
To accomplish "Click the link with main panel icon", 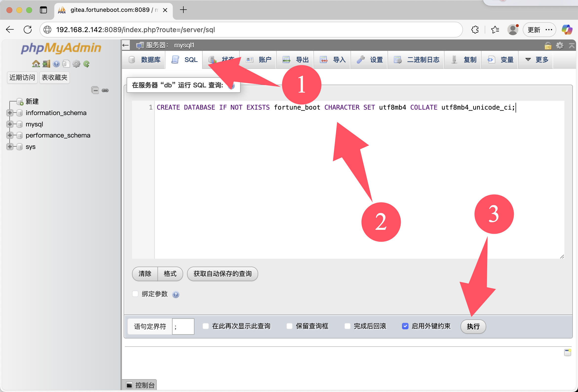I will pyautogui.click(x=105, y=90).
